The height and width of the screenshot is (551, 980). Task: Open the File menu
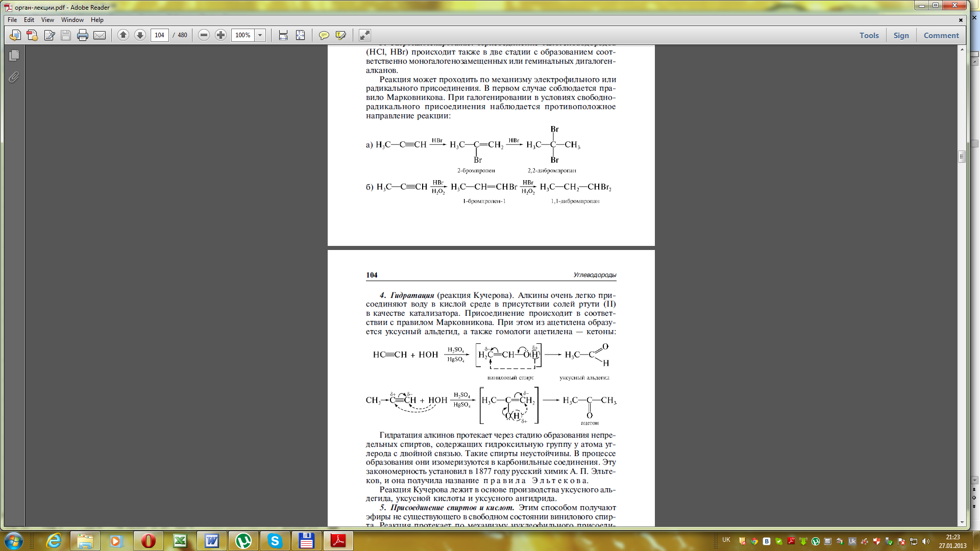click(12, 20)
